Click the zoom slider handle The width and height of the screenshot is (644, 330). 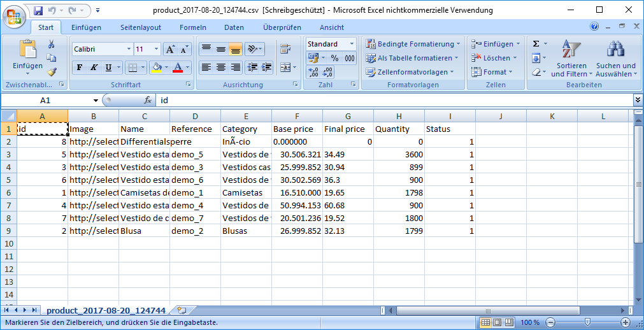click(x=588, y=322)
